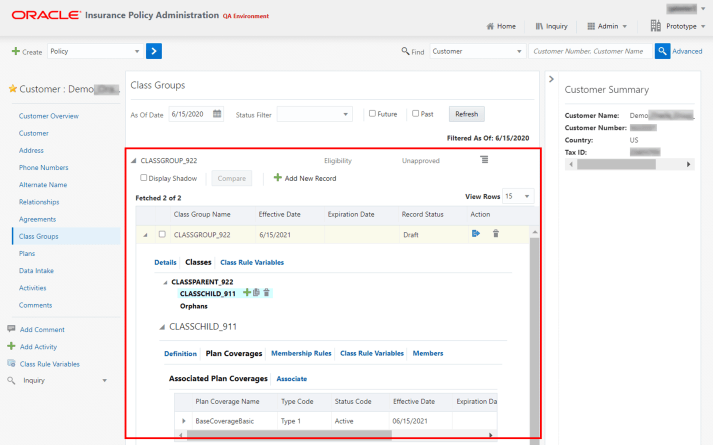Sort by Effective Date column header
This screenshot has height=445, width=713.
(x=279, y=215)
